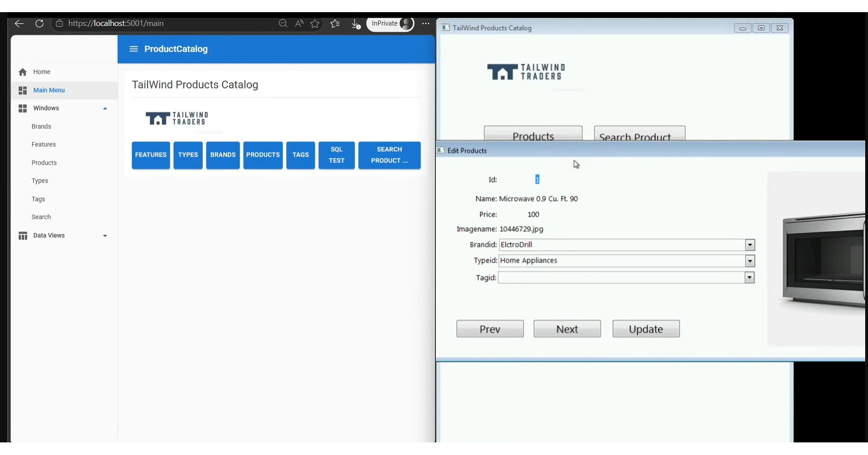The width and height of the screenshot is (868, 455).
Task: Click the Windows grid icon
Action: tap(22, 108)
